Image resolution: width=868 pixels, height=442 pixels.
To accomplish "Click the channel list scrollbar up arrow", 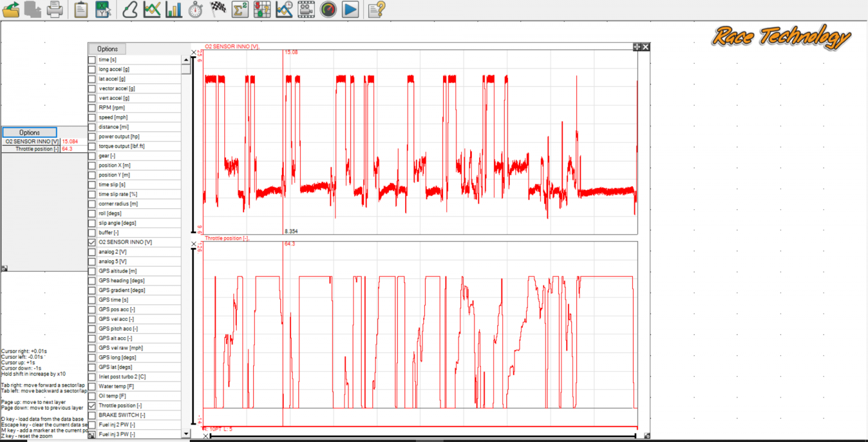I will 186,60.
